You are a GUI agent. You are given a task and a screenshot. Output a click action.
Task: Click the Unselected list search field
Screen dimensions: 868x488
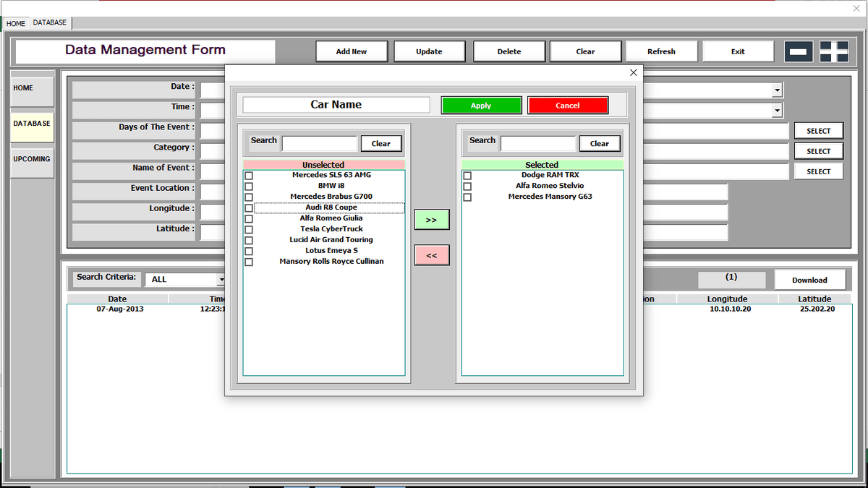click(319, 143)
